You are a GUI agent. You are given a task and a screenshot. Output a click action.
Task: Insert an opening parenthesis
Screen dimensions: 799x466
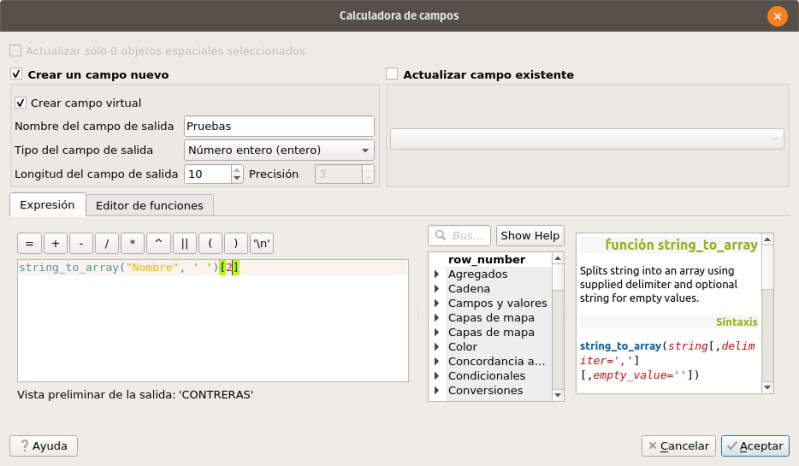pyautogui.click(x=210, y=243)
